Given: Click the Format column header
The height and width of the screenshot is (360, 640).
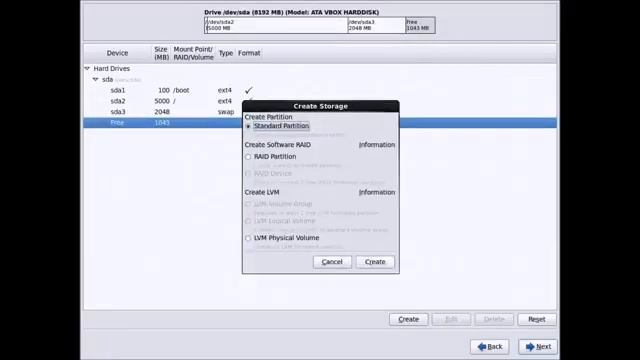Looking at the screenshot, I should [249, 53].
